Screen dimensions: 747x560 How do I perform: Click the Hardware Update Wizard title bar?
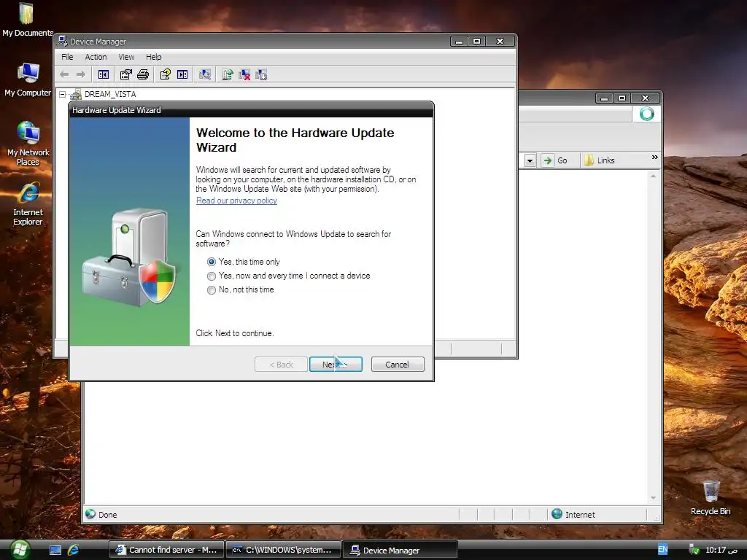pyautogui.click(x=251, y=110)
